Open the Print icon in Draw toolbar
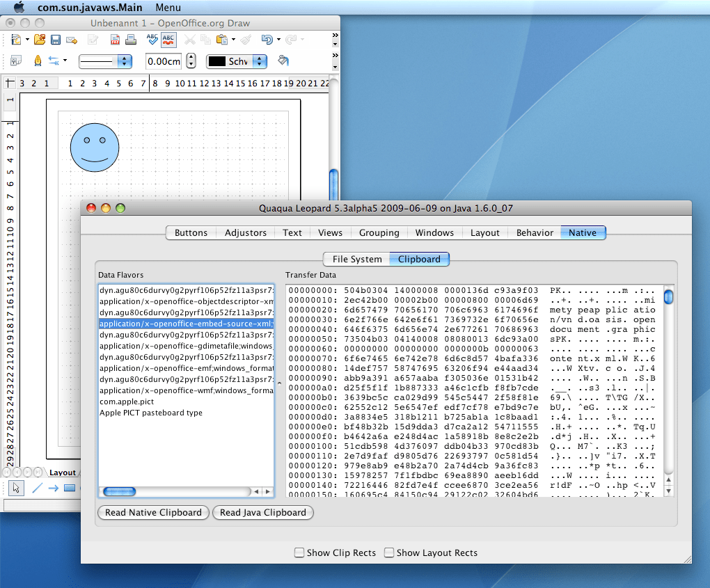 [130, 39]
